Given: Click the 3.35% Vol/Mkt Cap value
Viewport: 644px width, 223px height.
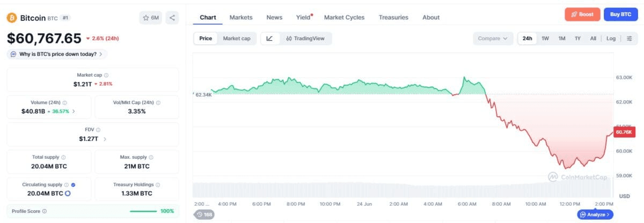Looking at the screenshot, I should coord(136,111).
